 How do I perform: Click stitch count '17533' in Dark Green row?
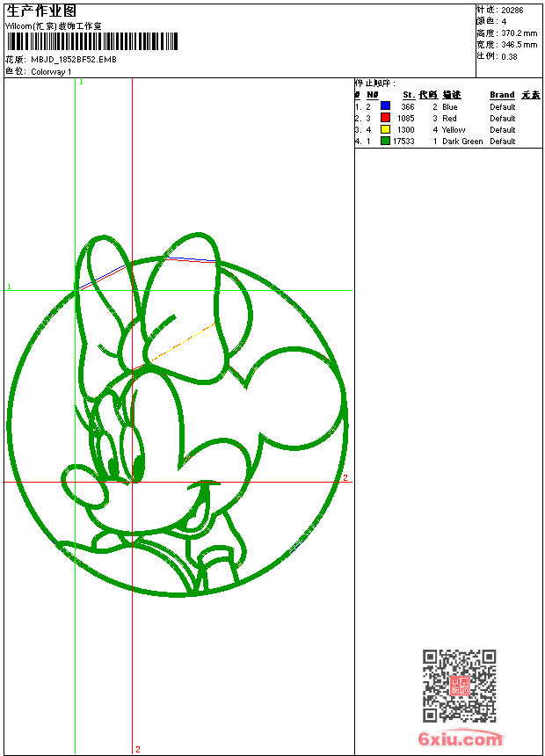click(403, 142)
